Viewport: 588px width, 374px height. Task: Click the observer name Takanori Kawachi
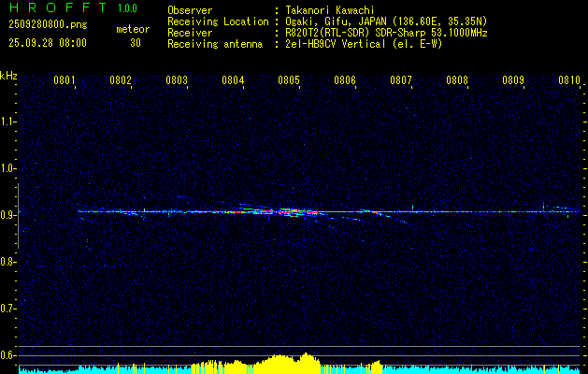[330, 10]
